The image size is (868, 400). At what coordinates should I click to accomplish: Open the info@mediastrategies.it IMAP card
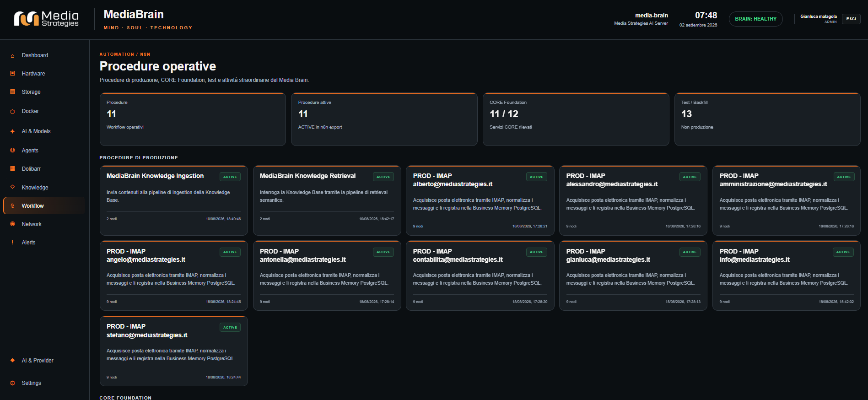[x=787, y=276]
